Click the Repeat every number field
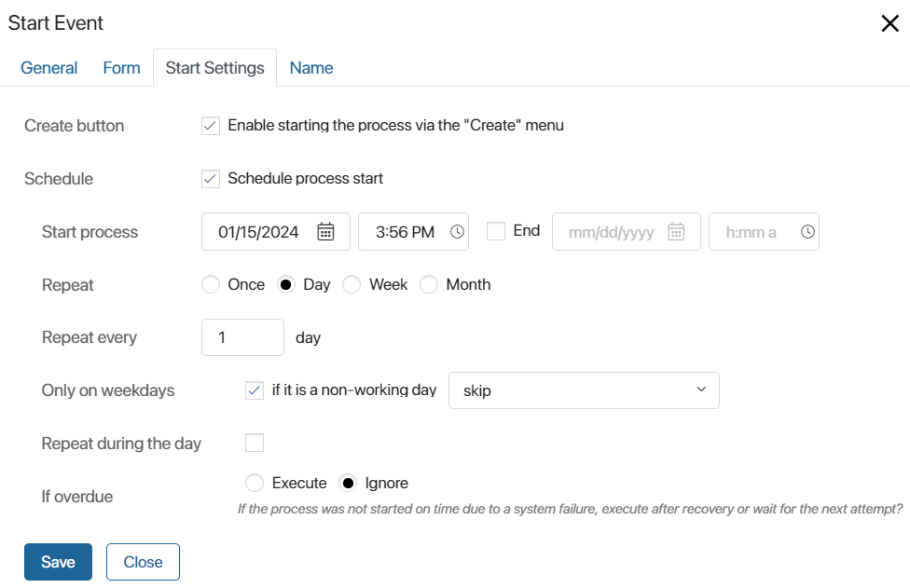 [242, 337]
